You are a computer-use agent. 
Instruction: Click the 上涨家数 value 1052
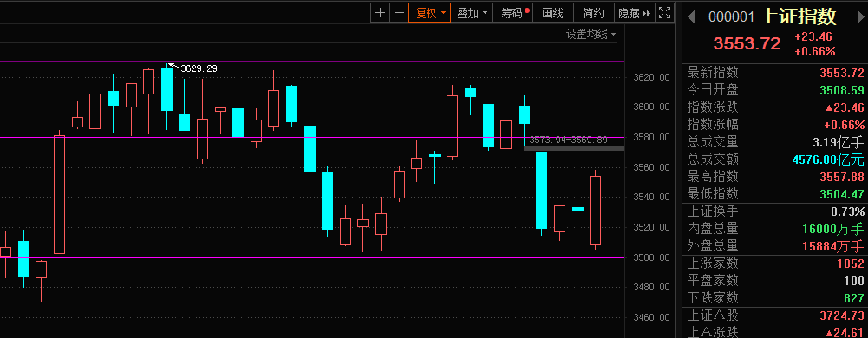[x=852, y=263]
